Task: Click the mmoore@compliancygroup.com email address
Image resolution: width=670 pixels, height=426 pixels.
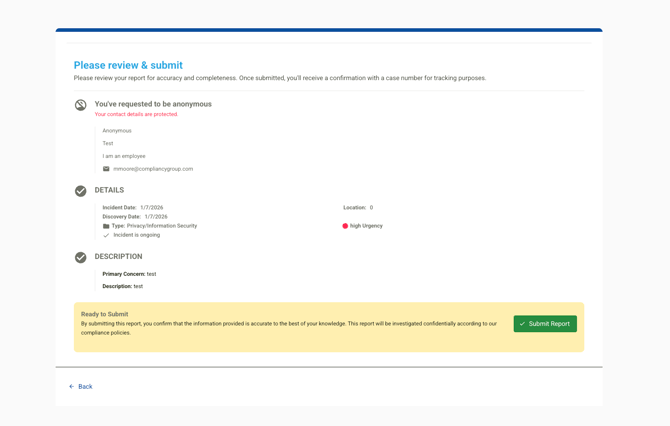Action: (153, 169)
